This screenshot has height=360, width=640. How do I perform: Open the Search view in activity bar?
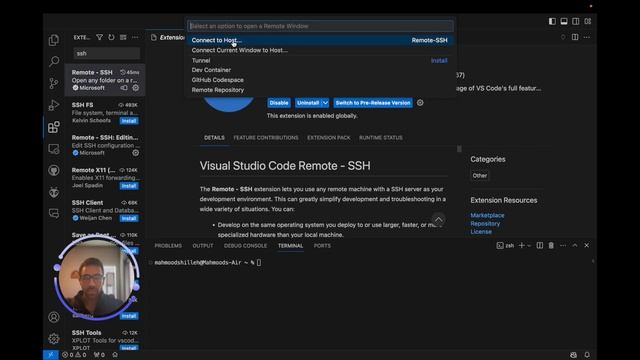(x=54, y=62)
